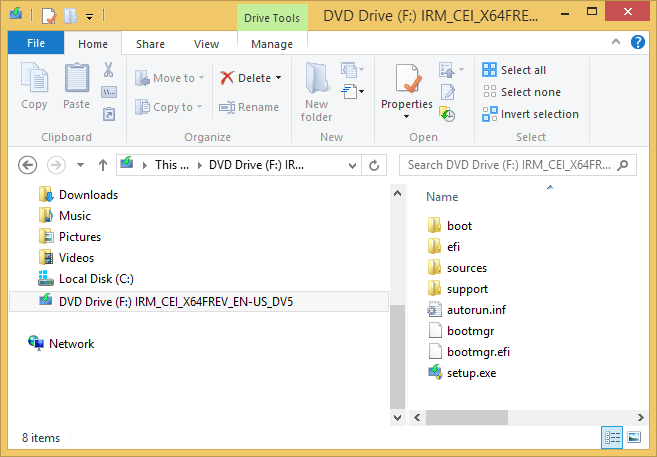Expand the address bar history dropdown
Screen dimensions: 657x457
pos(352,165)
